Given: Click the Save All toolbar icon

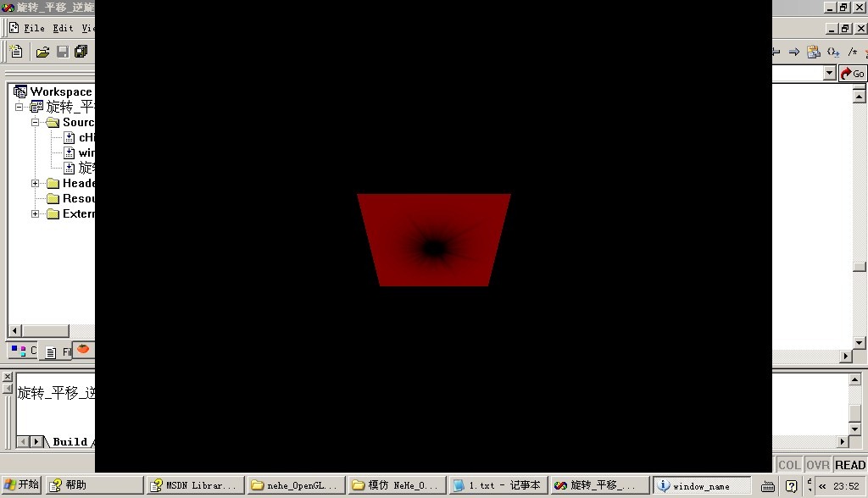Looking at the screenshot, I should [81, 52].
